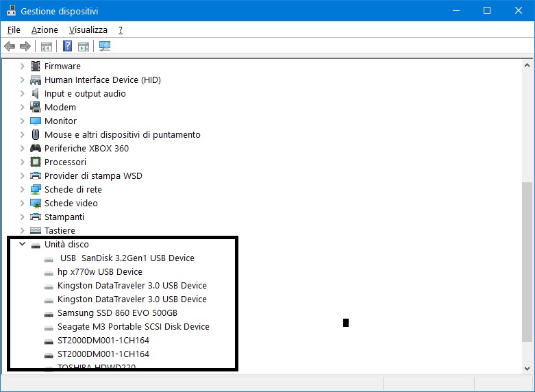This screenshot has width=535, height=392.
Task: Click the scrollbar down arrow
Action: 527,369
